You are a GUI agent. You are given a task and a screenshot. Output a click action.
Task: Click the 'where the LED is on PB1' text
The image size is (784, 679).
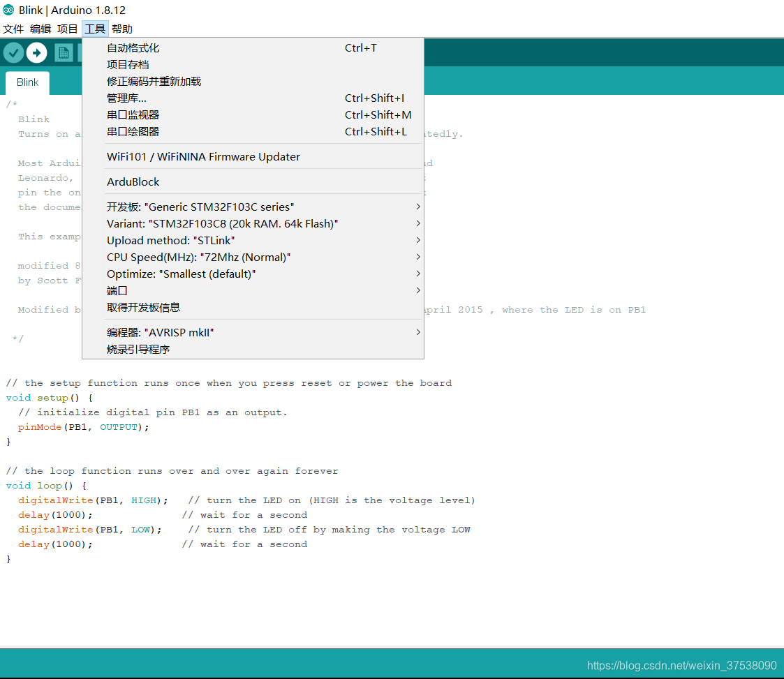click(573, 310)
